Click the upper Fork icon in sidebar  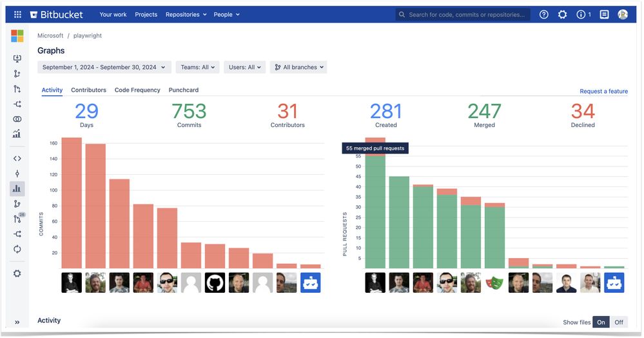17,104
